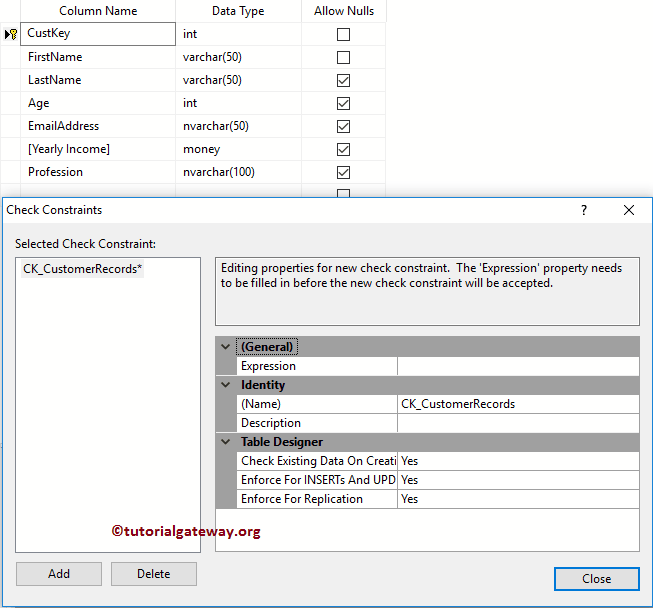653x608 pixels.
Task: Click the LastName column name cell
Action: point(98,80)
